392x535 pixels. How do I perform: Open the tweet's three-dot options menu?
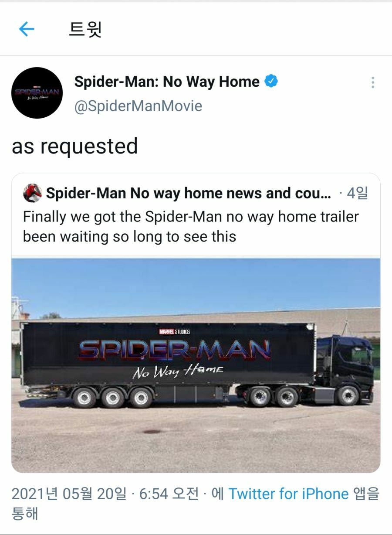(373, 82)
